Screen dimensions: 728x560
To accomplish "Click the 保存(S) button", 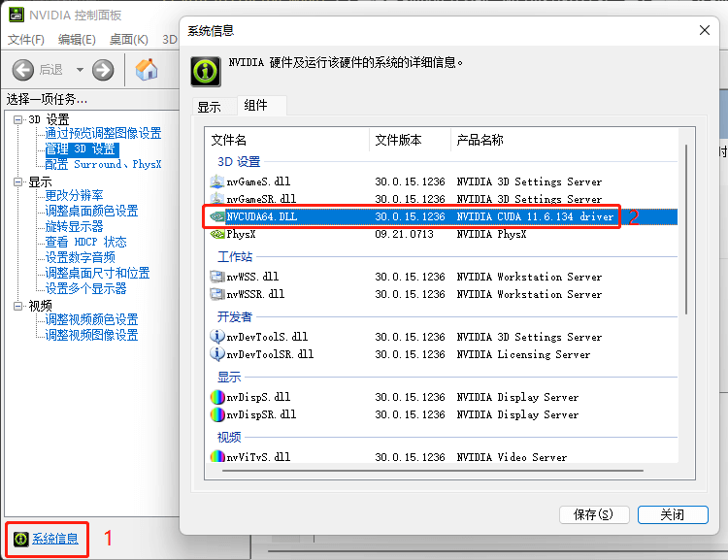I will [x=594, y=514].
